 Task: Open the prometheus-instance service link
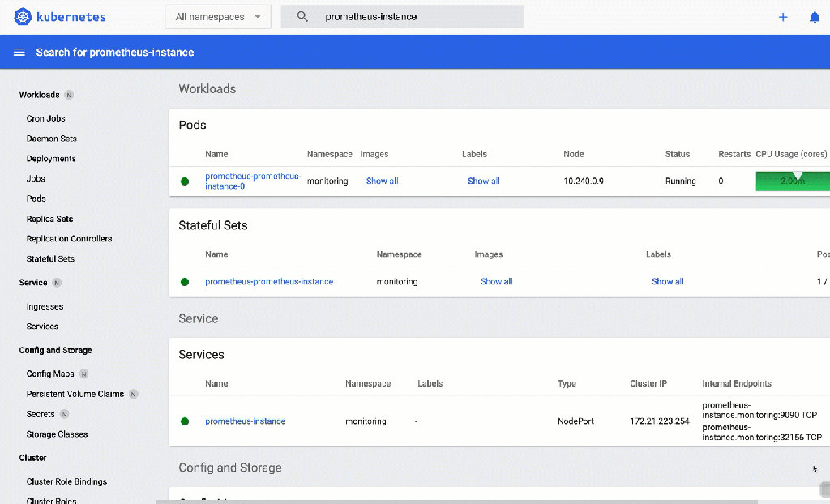245,421
